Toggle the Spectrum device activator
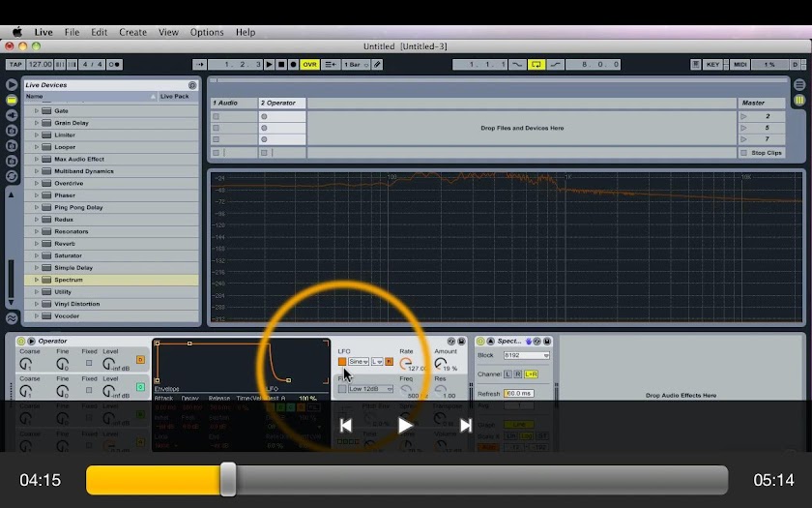This screenshot has width=812, height=508. point(480,341)
